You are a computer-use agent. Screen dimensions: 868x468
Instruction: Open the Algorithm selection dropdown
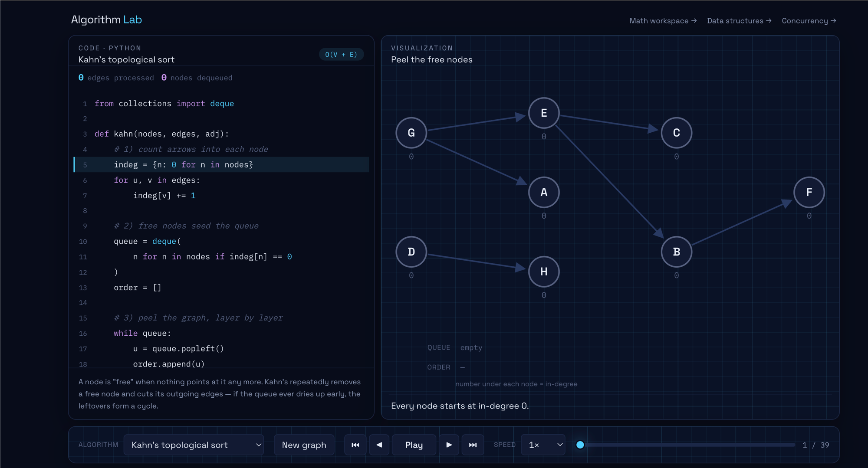pyautogui.click(x=194, y=445)
